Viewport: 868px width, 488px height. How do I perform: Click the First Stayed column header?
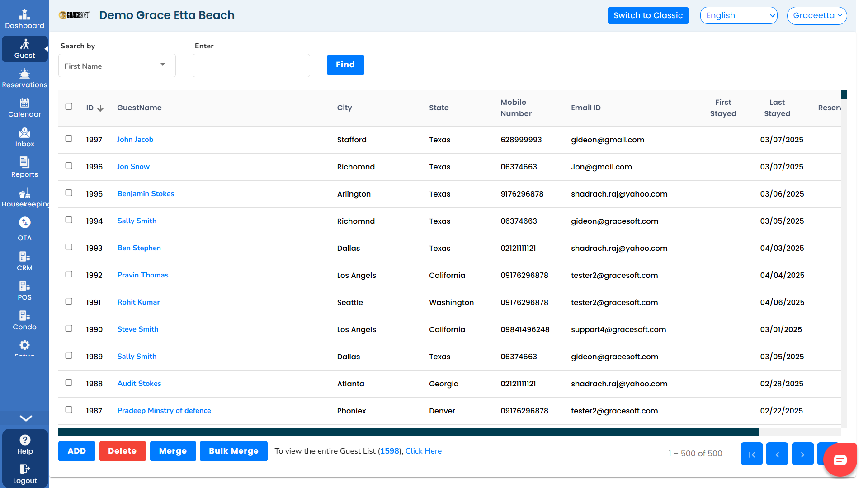point(723,108)
